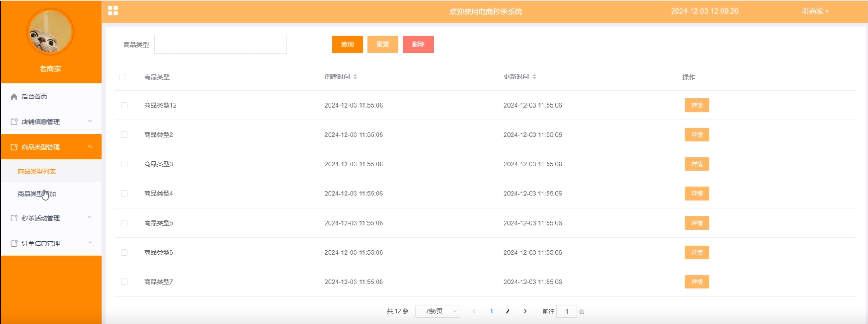Open 后台首页 in the sidebar

51,97
